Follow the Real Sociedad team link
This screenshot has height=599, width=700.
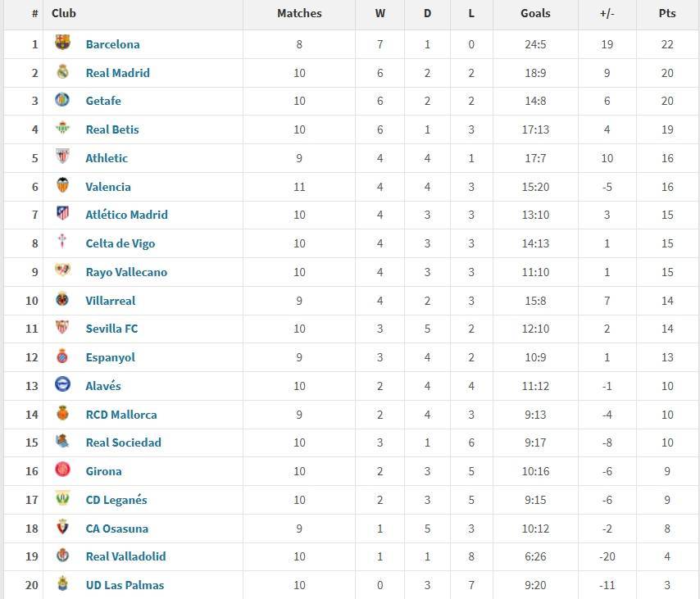pyautogui.click(x=124, y=442)
